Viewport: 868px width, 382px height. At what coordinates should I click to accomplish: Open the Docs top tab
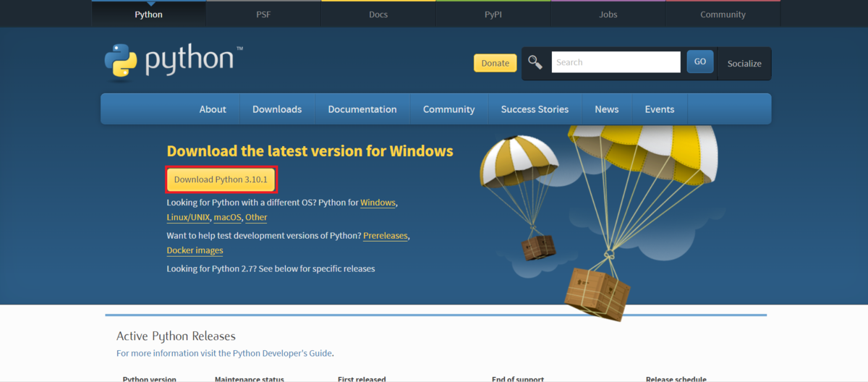(x=378, y=14)
